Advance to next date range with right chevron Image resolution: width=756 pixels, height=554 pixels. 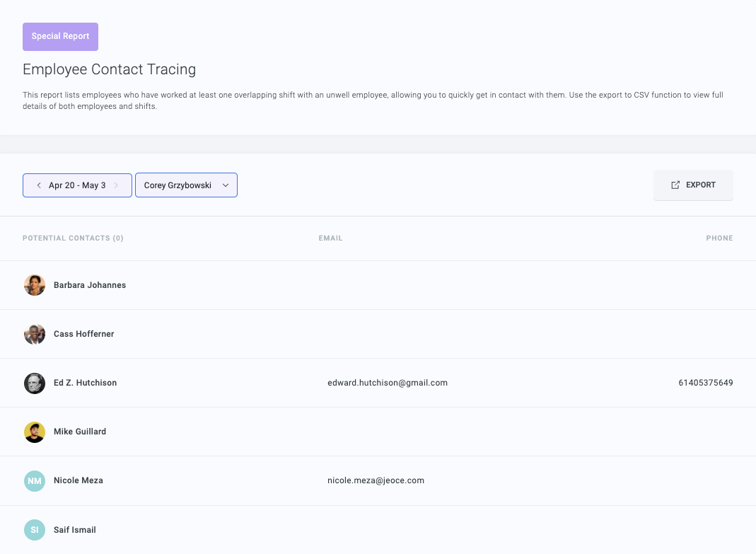tap(116, 185)
